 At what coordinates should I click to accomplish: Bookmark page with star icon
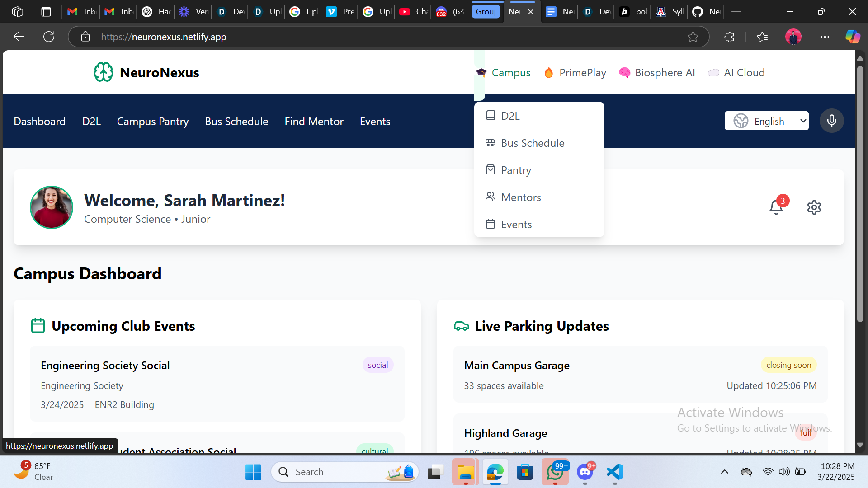[x=693, y=37]
